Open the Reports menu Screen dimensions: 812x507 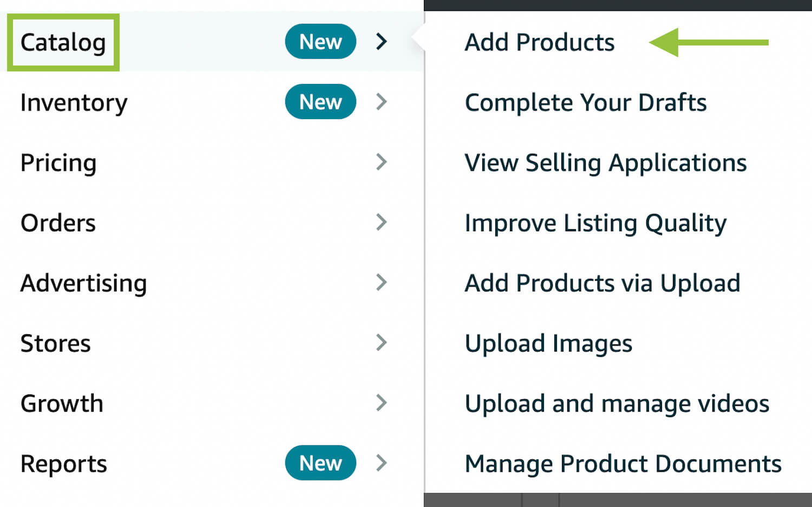63,464
